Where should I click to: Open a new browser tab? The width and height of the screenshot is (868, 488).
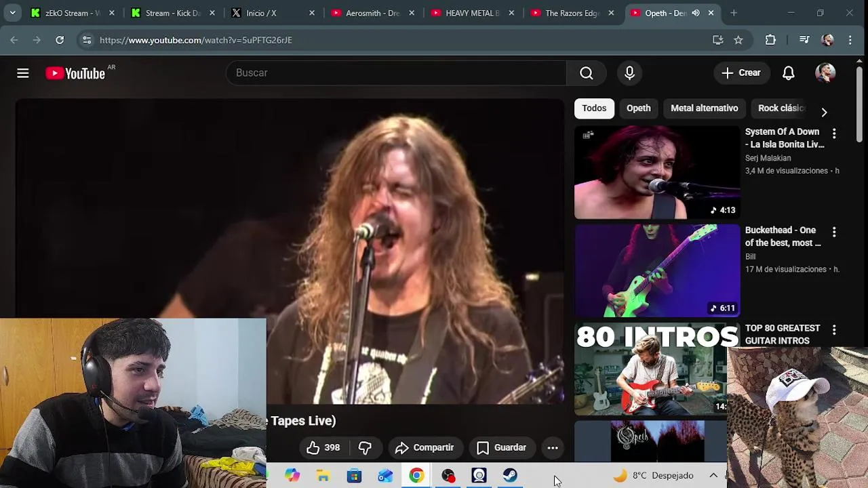point(734,13)
